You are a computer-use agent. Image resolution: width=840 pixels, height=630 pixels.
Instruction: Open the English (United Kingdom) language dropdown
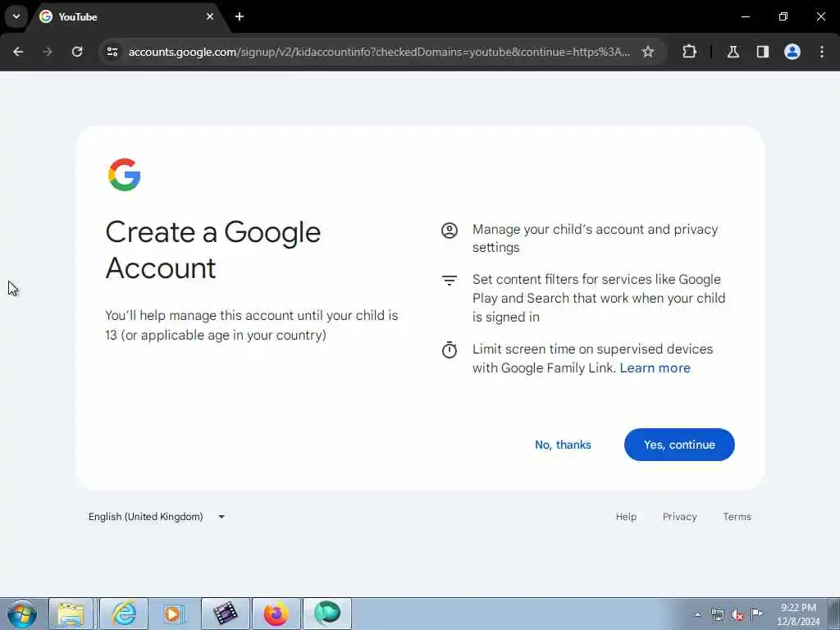point(157,517)
